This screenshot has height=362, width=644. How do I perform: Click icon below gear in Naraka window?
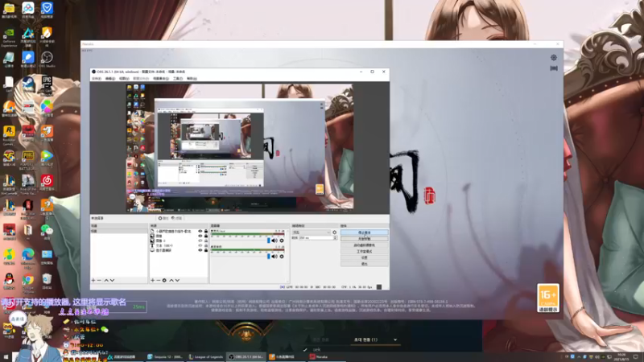point(554,68)
